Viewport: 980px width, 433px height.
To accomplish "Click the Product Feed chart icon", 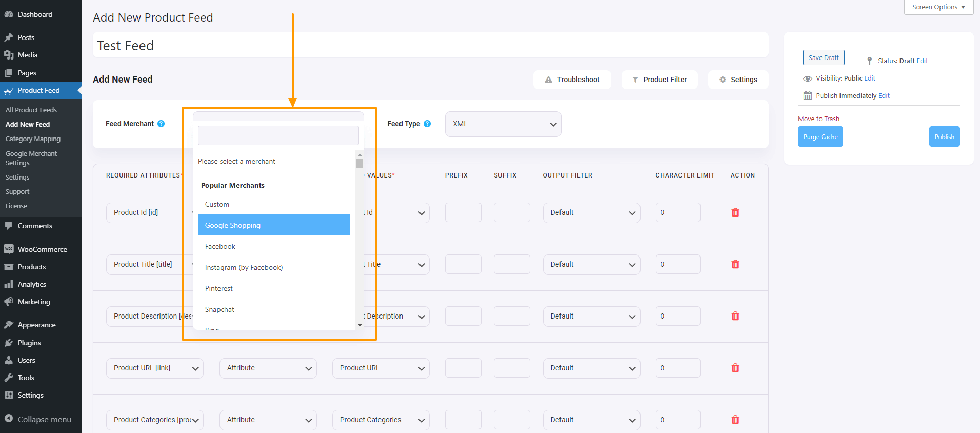I will tap(9, 91).
